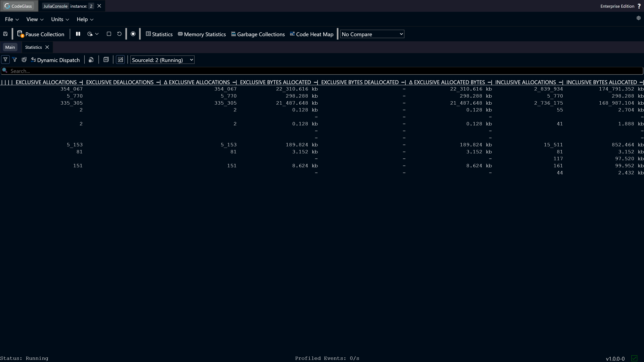Click the 852.464 kb inclusive bytes cell
Viewport: 644px width, 362px height.
click(628, 145)
